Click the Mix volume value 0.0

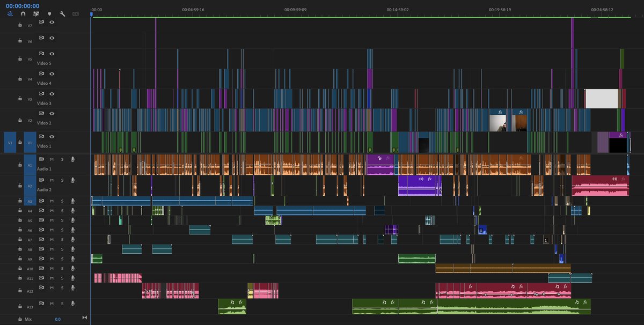(x=57, y=319)
